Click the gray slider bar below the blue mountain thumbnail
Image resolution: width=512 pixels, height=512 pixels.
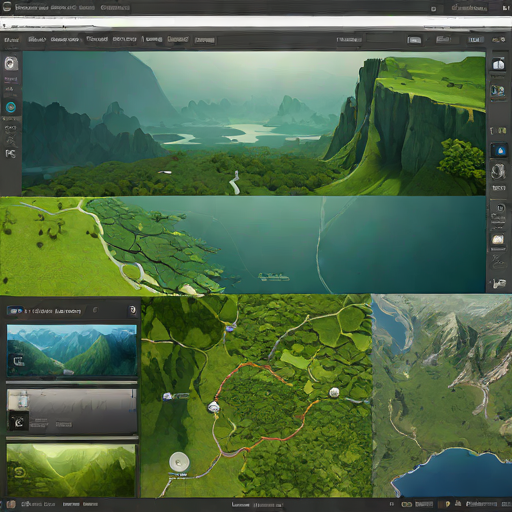point(72,382)
